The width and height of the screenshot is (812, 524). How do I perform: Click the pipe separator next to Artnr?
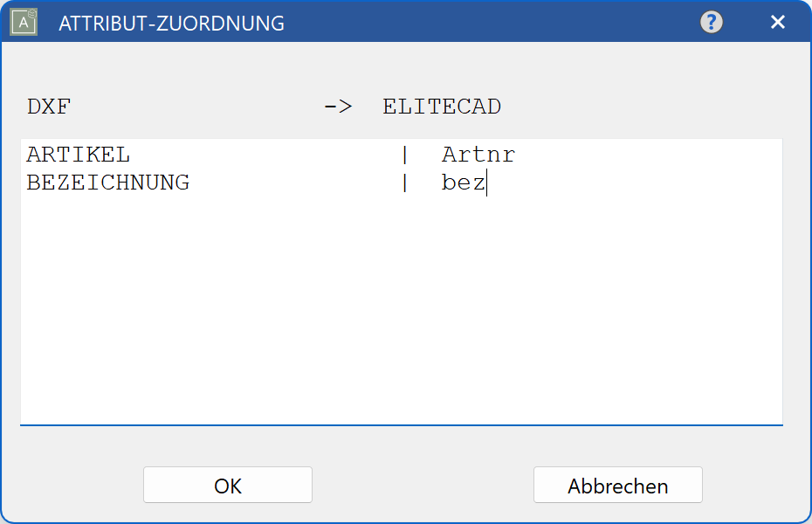[x=404, y=154]
